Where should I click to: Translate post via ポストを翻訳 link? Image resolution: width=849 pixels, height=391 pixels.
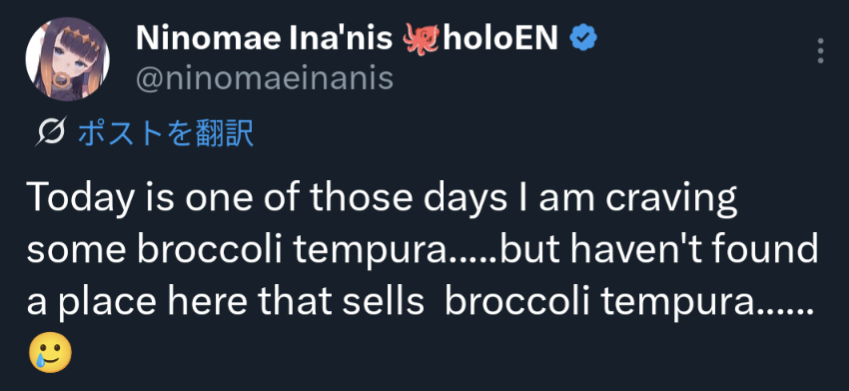click(x=166, y=133)
